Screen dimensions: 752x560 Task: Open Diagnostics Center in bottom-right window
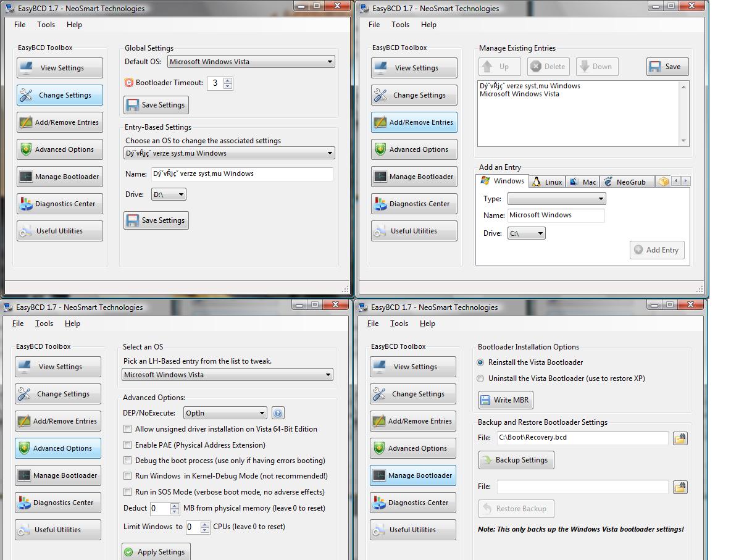[413, 503]
